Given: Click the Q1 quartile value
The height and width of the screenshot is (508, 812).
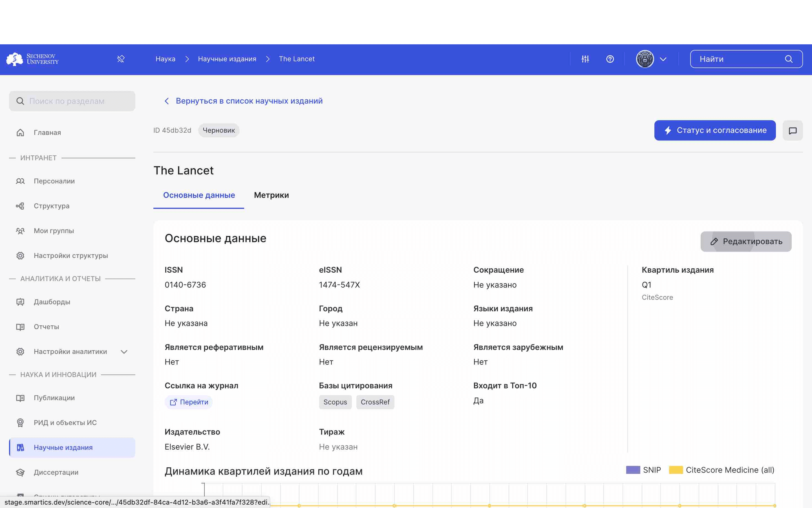Looking at the screenshot, I should tap(646, 285).
